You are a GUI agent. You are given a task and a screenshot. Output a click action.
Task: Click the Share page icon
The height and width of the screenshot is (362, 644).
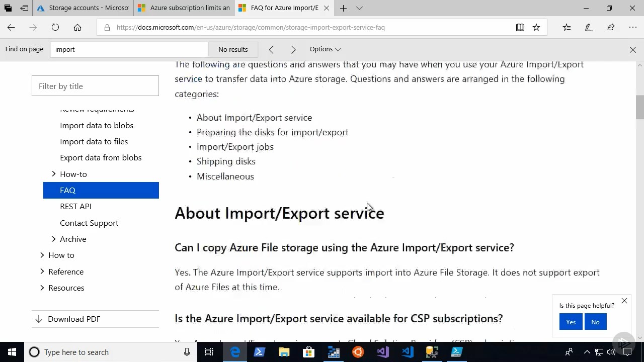tap(610, 27)
